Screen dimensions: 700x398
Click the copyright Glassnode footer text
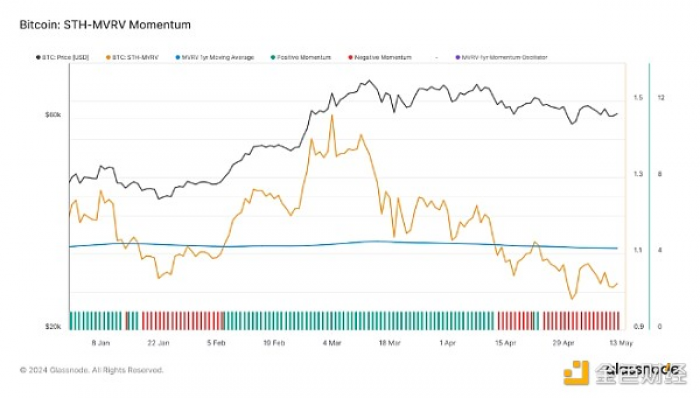pyautogui.click(x=92, y=370)
